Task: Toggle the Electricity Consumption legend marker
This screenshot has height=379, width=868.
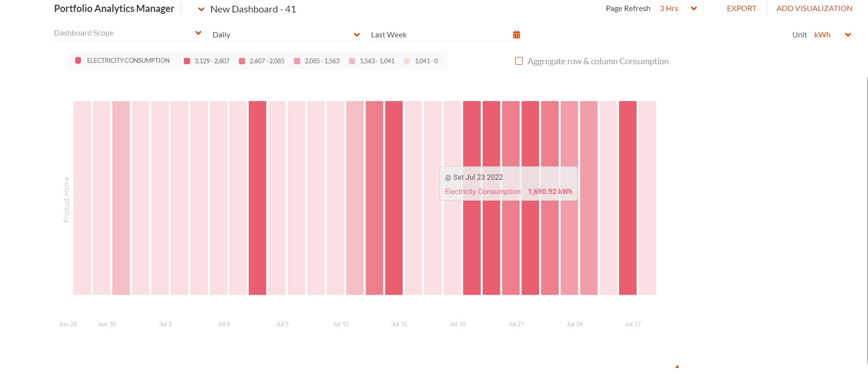Action: [78, 60]
